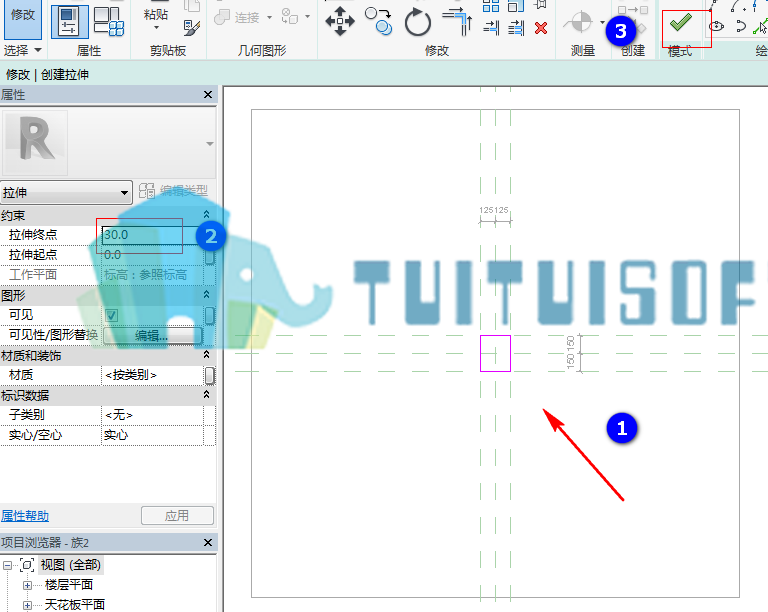Click the 编辑... button for 可见性/图形替换
This screenshot has height=612, width=768.
click(152, 335)
